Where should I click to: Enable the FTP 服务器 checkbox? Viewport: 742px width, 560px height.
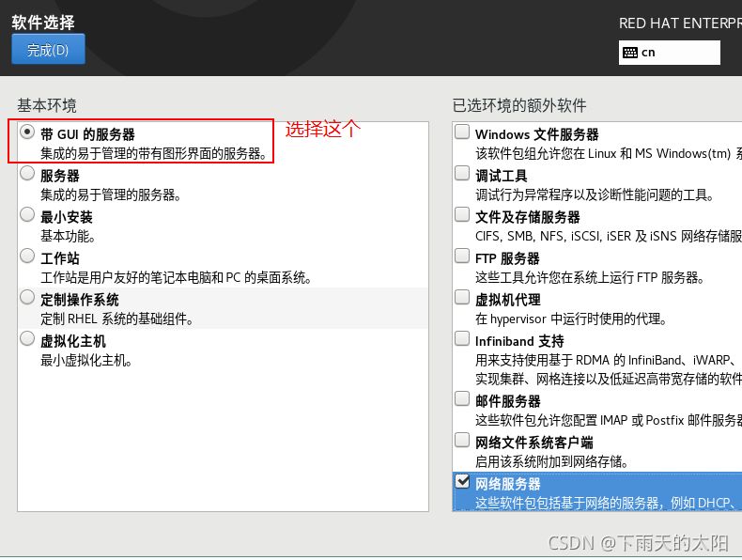click(462, 256)
